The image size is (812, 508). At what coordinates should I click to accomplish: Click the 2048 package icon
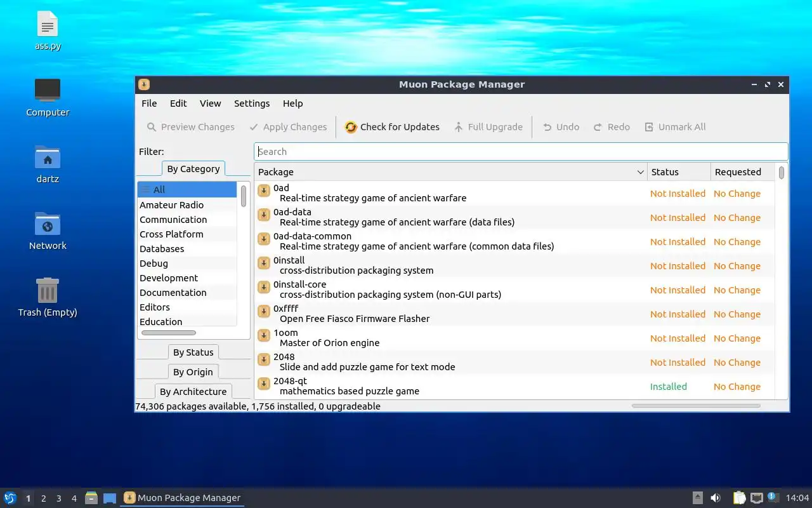[x=264, y=359]
